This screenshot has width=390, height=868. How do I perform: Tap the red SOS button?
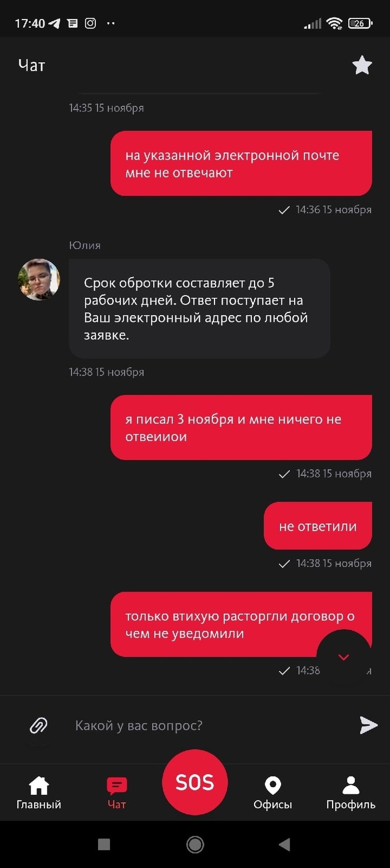195,783
